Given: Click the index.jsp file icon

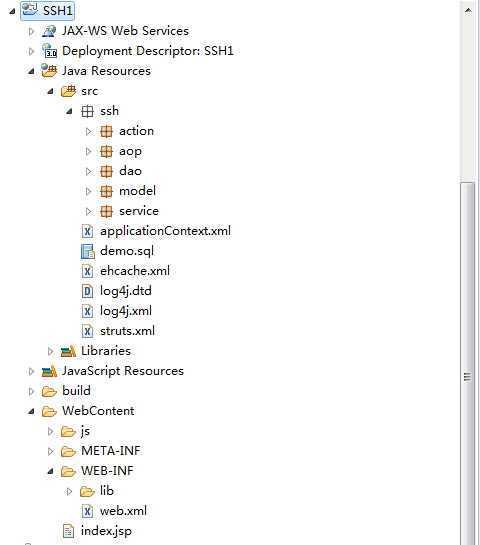Looking at the screenshot, I should 68,531.
